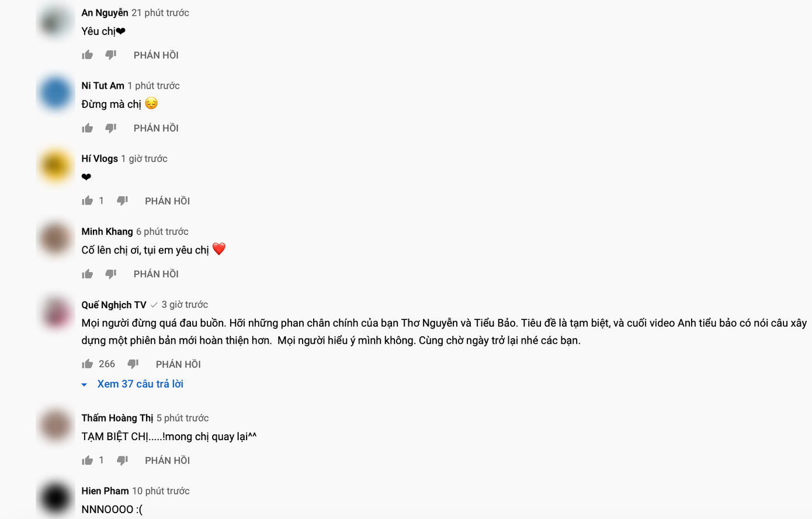Screen dimensions: 812x519
Task: Expand 'Xem 37 câu trả lời' replies
Action: pos(140,384)
